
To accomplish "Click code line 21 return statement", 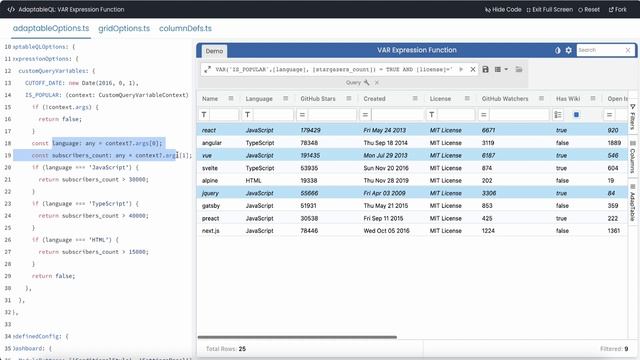I will (93, 180).
